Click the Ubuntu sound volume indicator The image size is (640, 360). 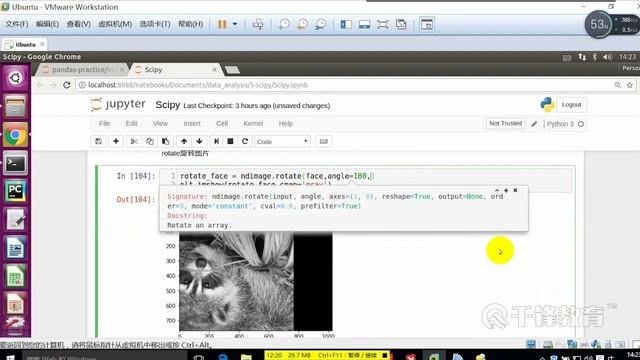tap(607, 57)
